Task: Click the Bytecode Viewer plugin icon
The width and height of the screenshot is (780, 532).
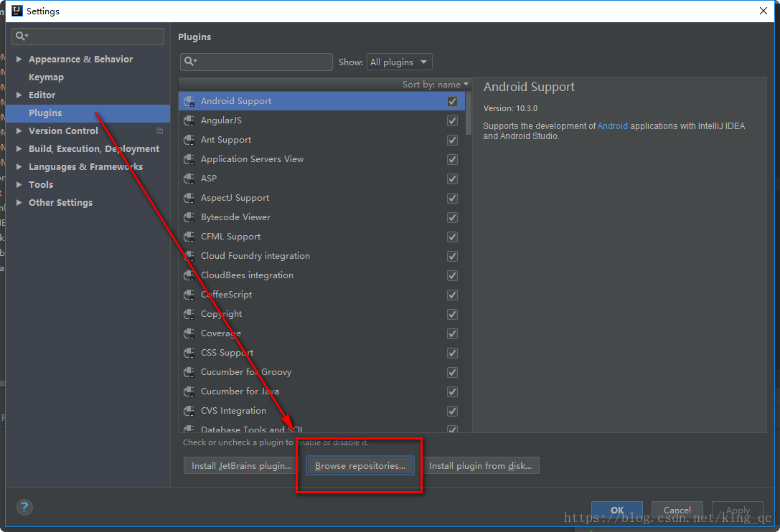Action: (189, 217)
